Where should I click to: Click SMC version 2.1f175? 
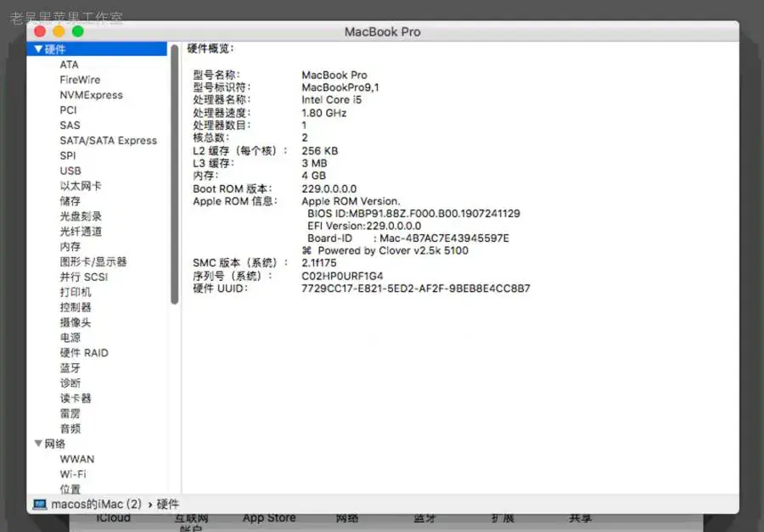318,263
